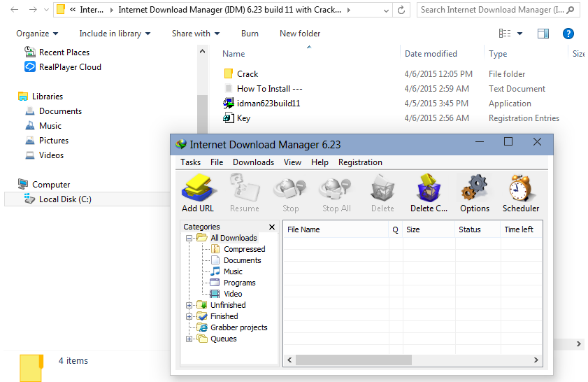588x382 pixels.
Task: Sort Explorer by Date modified column
Action: [431, 54]
